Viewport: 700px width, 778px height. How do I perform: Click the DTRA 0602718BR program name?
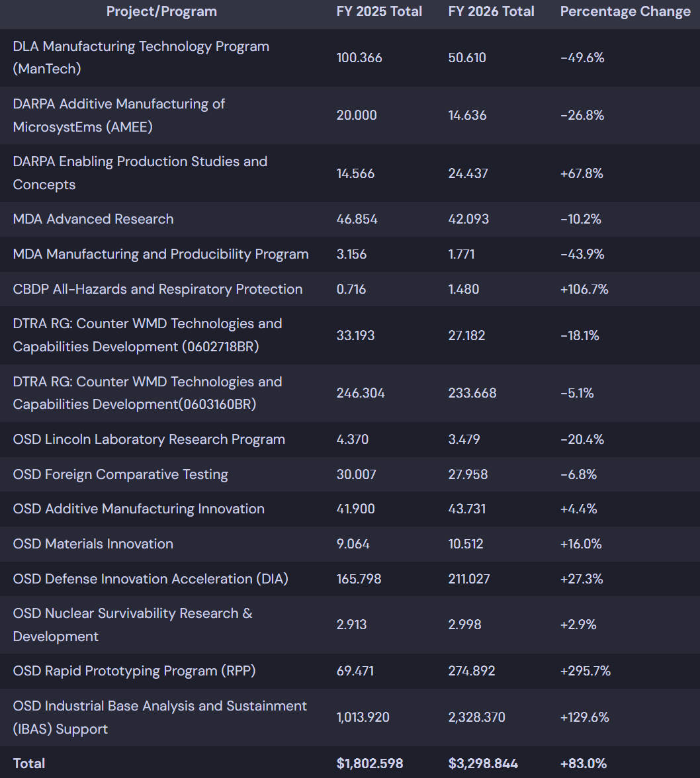[x=148, y=335]
